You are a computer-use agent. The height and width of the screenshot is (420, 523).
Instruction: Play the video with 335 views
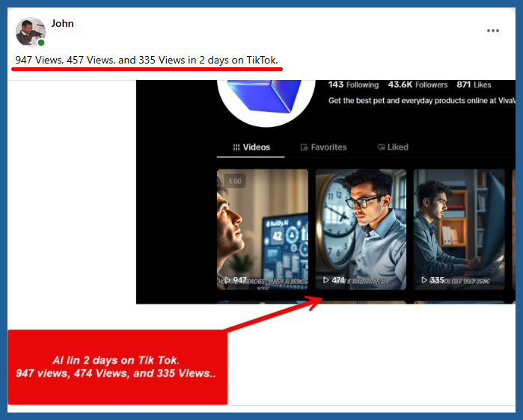459,228
